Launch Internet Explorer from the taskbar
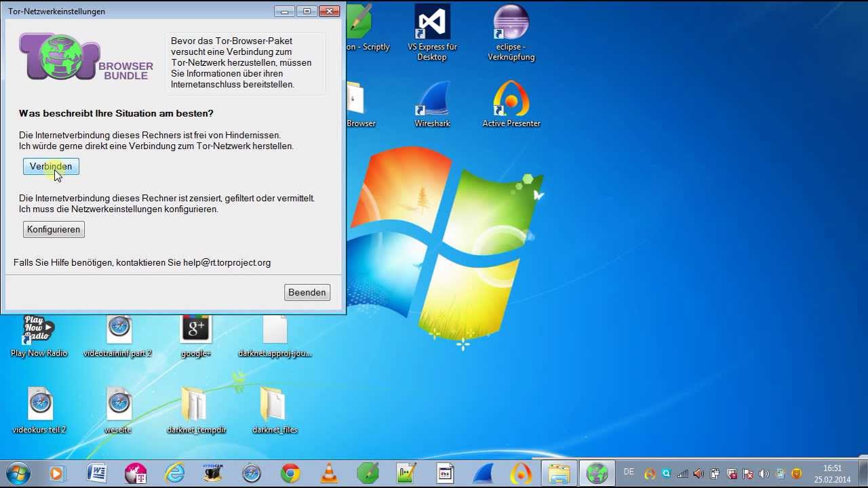 tap(175, 473)
